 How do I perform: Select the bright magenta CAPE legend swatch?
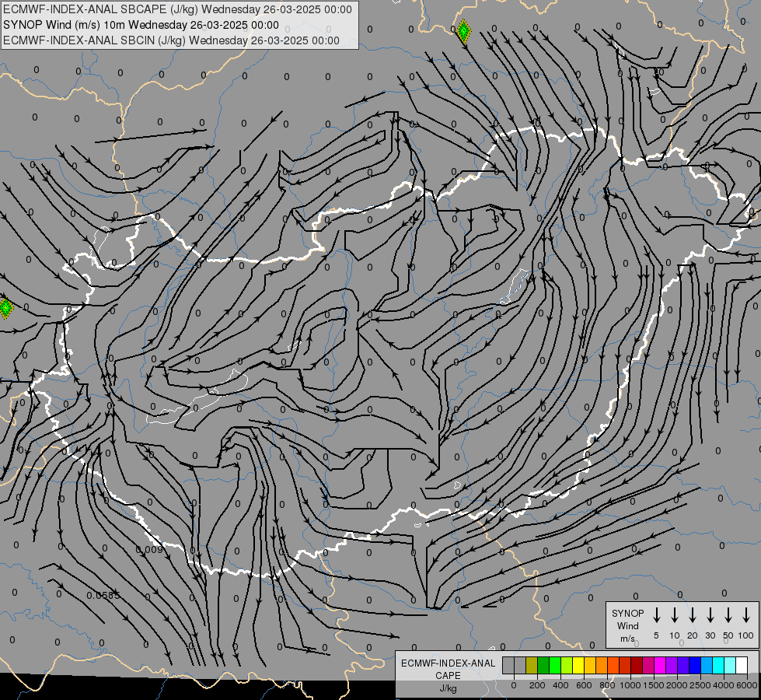pyautogui.click(x=661, y=665)
